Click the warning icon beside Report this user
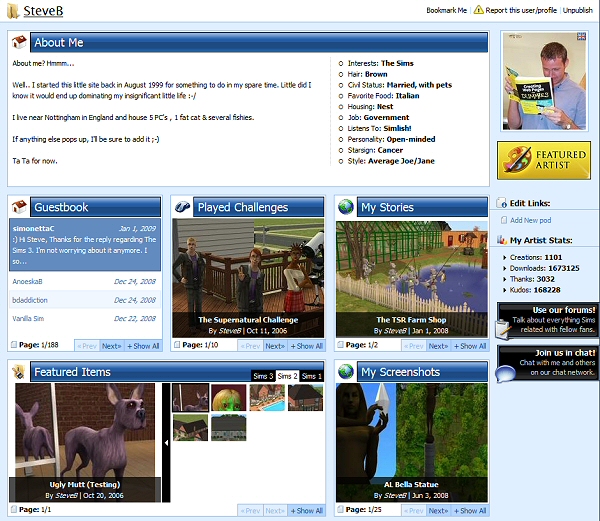 pyautogui.click(x=479, y=10)
